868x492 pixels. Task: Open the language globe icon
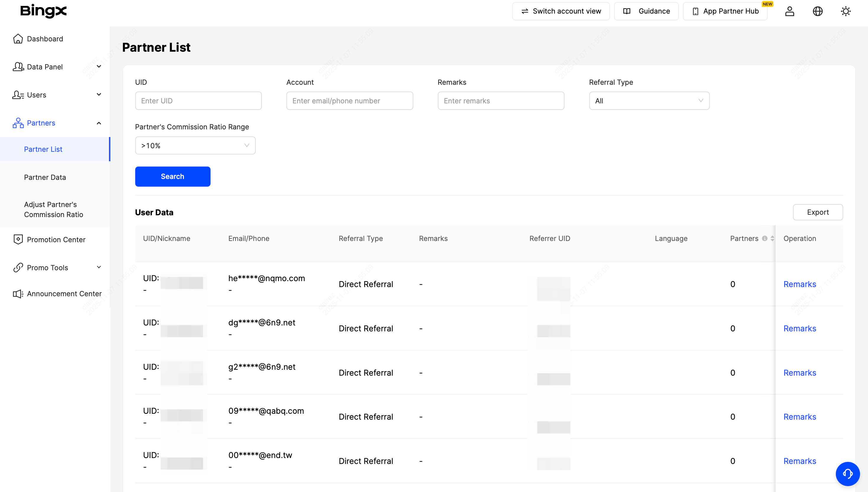point(817,11)
